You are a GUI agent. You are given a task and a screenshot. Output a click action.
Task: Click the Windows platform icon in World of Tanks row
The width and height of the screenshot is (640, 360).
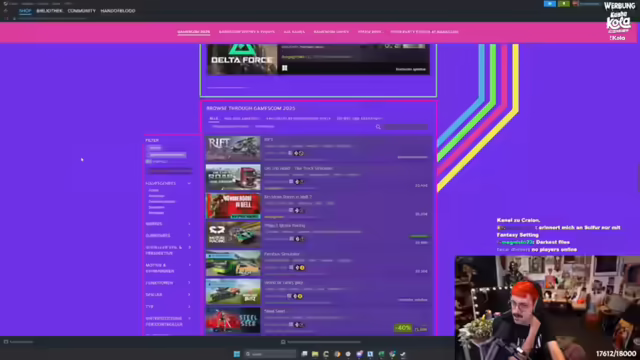click(289, 296)
